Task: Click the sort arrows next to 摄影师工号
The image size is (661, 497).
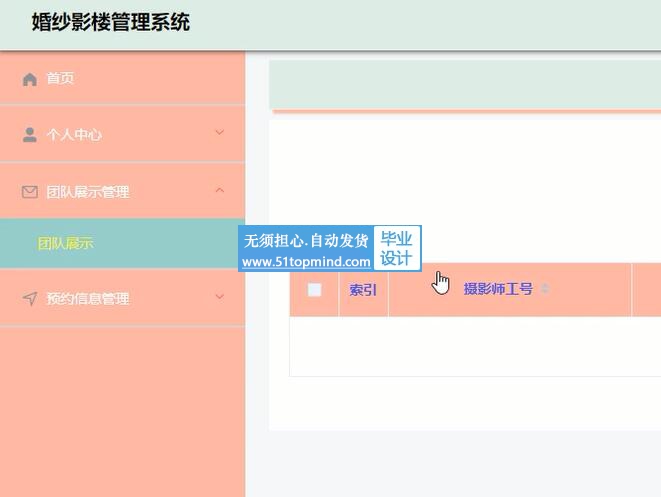Action: coord(545,289)
